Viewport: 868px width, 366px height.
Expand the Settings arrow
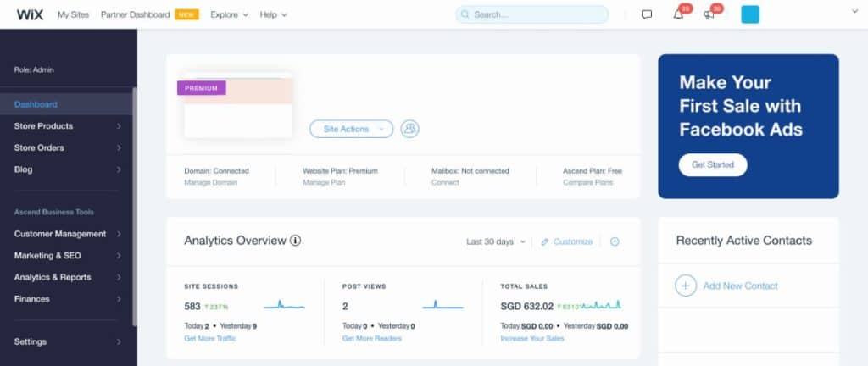pyautogui.click(x=119, y=341)
